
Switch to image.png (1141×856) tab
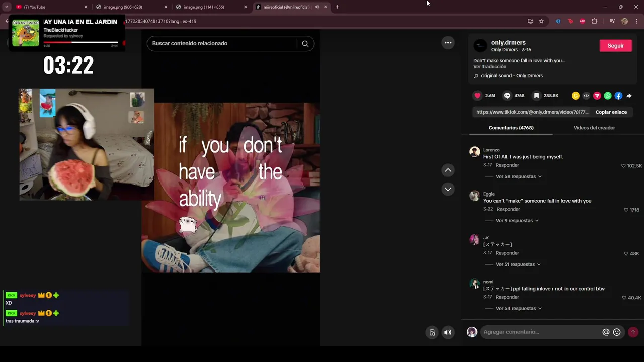(x=210, y=7)
